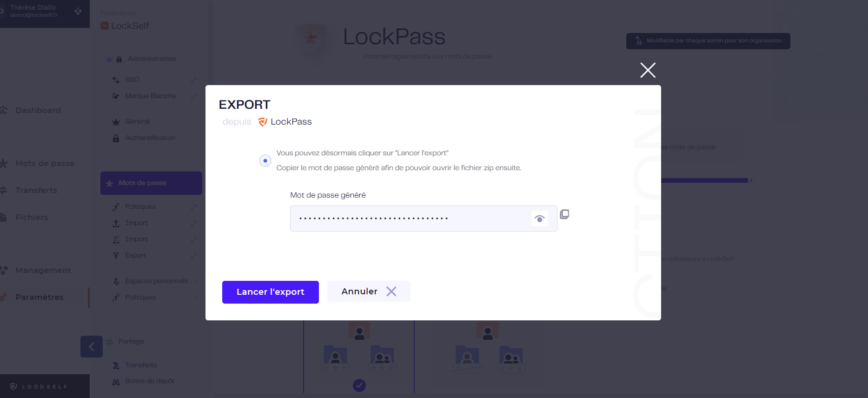Viewport: 868px width, 398px height.
Task: Select the SSO settings entry
Action: point(132,80)
